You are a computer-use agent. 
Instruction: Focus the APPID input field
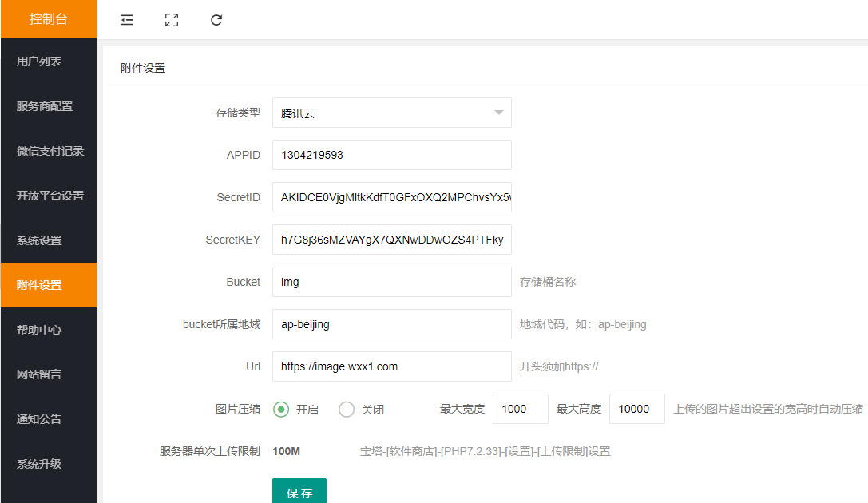coord(391,155)
